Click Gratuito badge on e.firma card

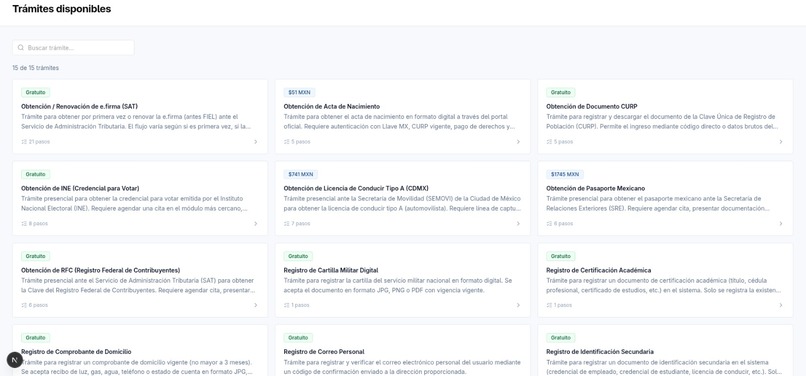point(35,93)
